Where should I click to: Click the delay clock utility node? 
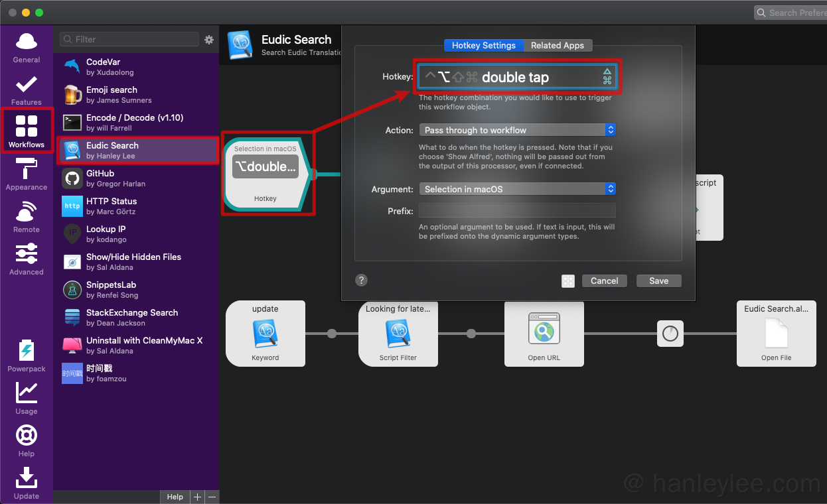point(670,334)
